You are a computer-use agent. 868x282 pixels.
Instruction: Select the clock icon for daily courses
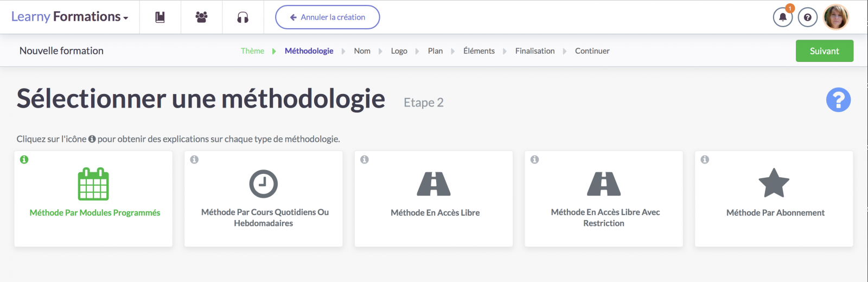(263, 184)
